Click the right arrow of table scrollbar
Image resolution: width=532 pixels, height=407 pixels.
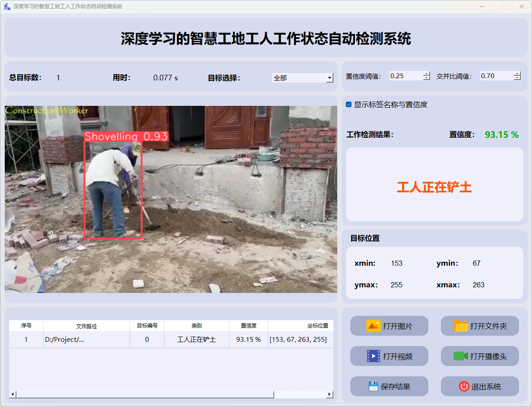pyautogui.click(x=329, y=394)
